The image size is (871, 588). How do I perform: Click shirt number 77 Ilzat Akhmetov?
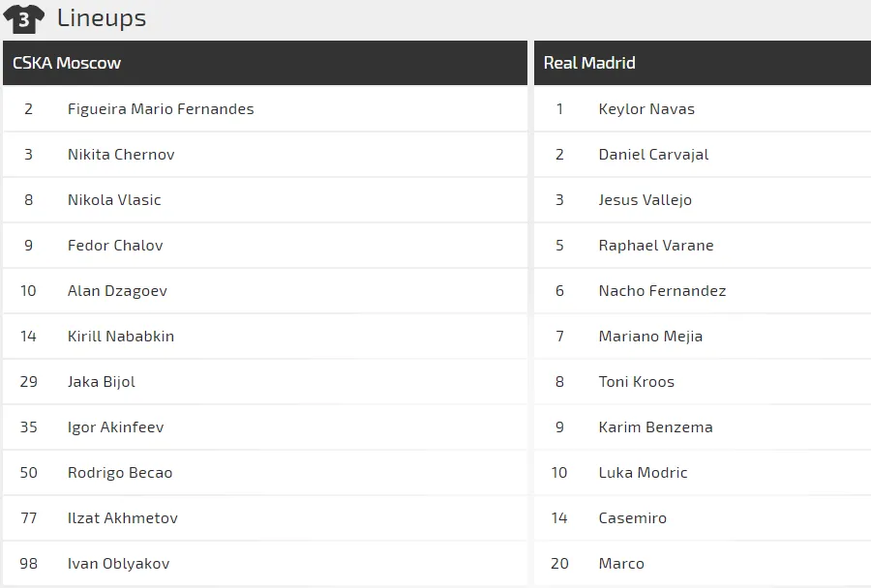[29, 518]
